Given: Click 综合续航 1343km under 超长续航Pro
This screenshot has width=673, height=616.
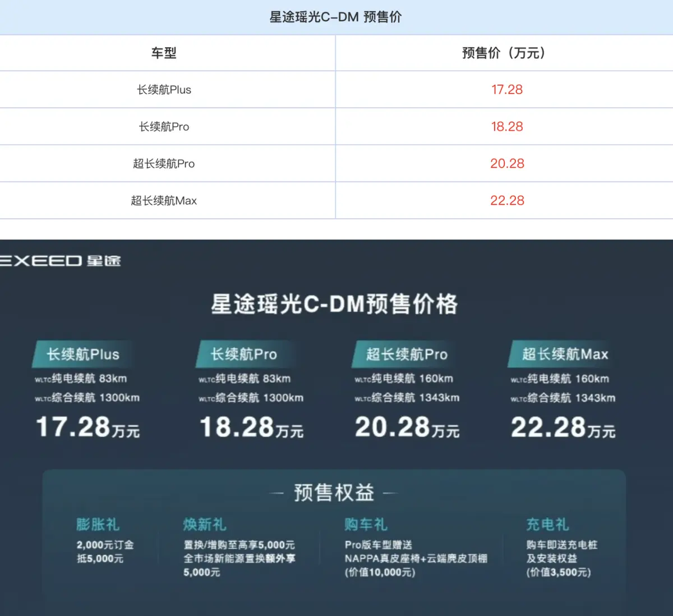Looking at the screenshot, I should tap(407, 398).
